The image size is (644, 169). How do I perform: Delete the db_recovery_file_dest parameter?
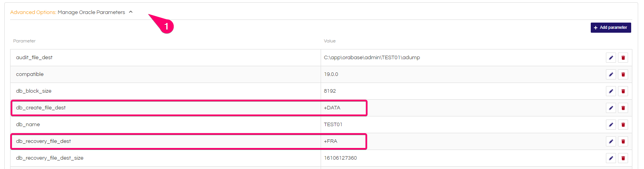623,141
